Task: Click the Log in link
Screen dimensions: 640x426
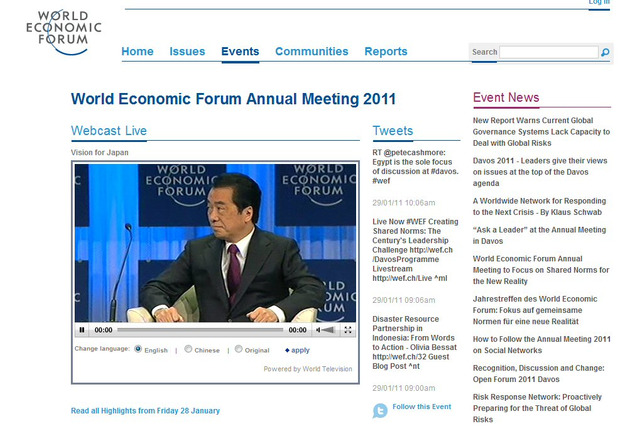Action: point(599,2)
